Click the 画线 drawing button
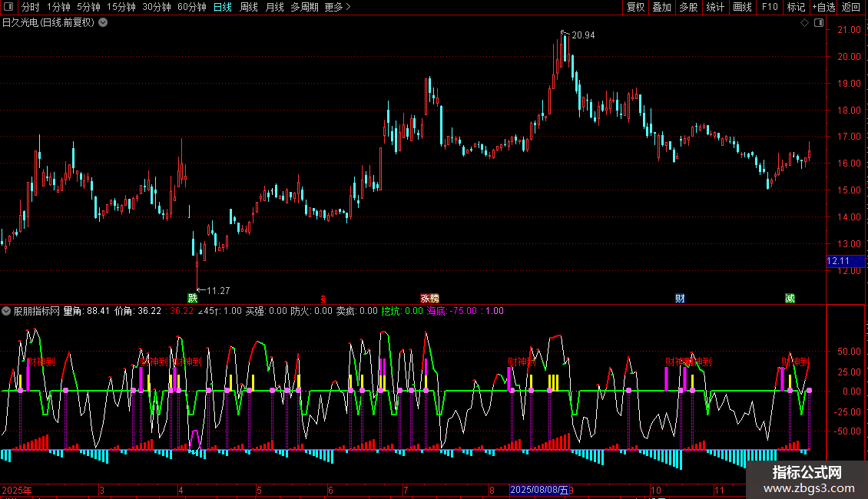The image size is (868, 499). 742,7
